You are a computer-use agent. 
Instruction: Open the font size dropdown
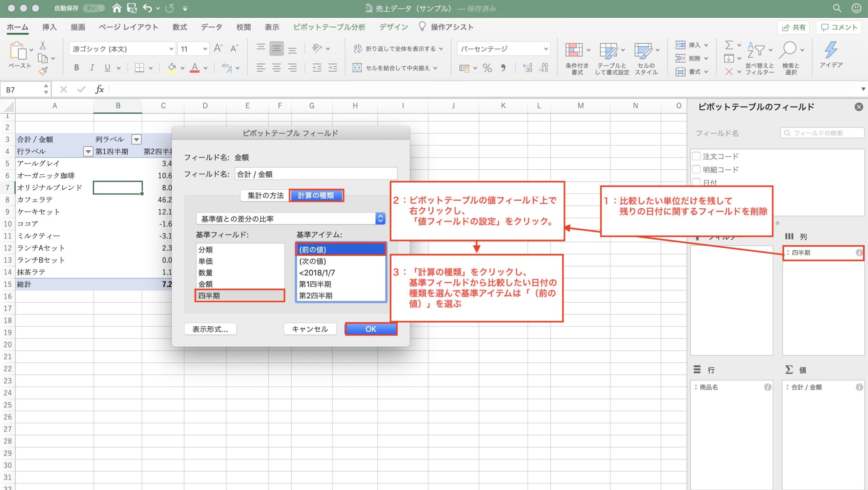(x=205, y=49)
